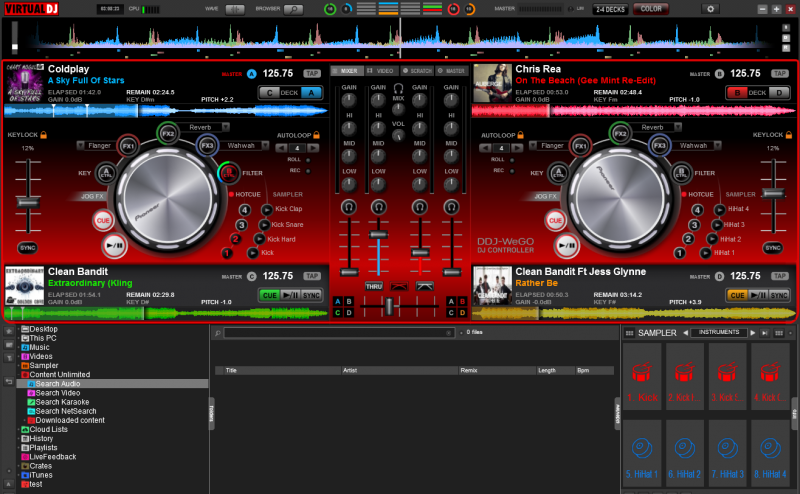Trigger the 5. HiHat 1 sampler pad

(642, 453)
